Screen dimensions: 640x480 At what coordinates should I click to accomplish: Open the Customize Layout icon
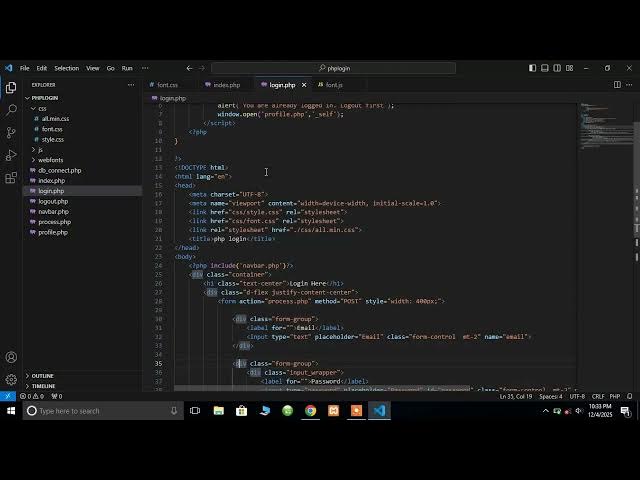pyautogui.click(x=569, y=68)
